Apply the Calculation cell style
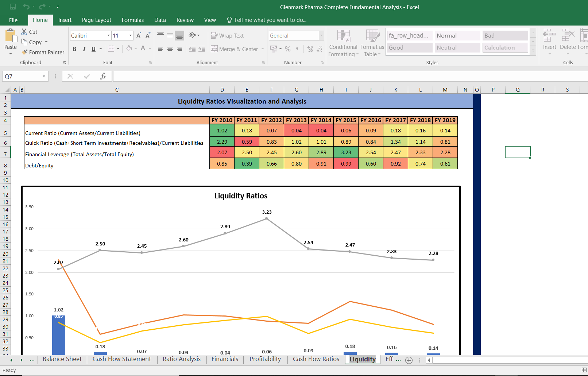The width and height of the screenshot is (588, 376). pos(505,47)
